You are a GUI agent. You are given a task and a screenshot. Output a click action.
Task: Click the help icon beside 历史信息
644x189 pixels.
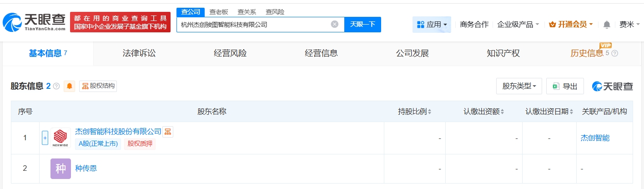pos(615,53)
